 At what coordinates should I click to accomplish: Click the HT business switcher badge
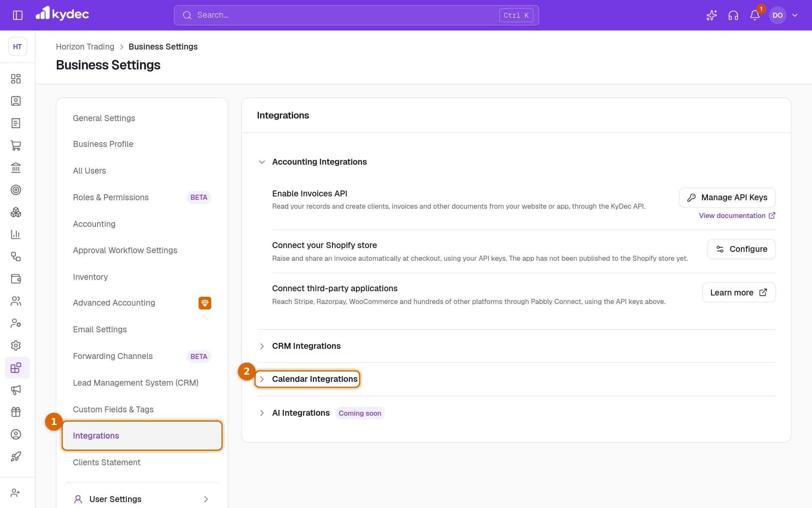coord(17,47)
